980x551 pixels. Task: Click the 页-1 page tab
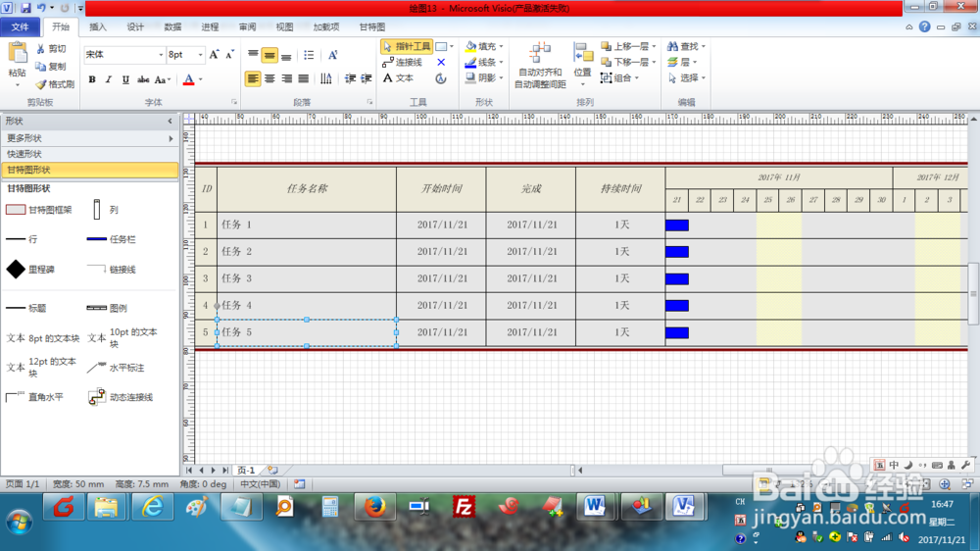(246, 471)
